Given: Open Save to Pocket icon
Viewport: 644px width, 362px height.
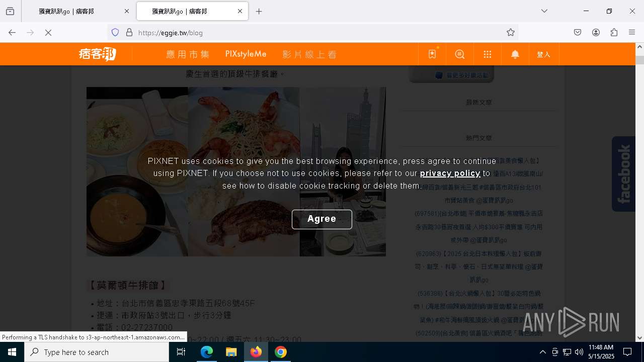Looking at the screenshot, I should pyautogui.click(x=578, y=33).
